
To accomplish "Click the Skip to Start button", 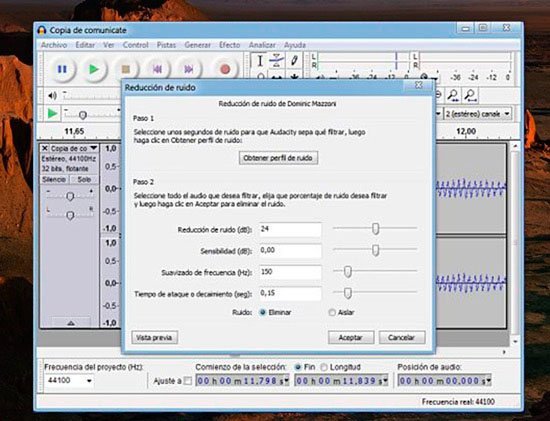I will pyautogui.click(x=157, y=69).
